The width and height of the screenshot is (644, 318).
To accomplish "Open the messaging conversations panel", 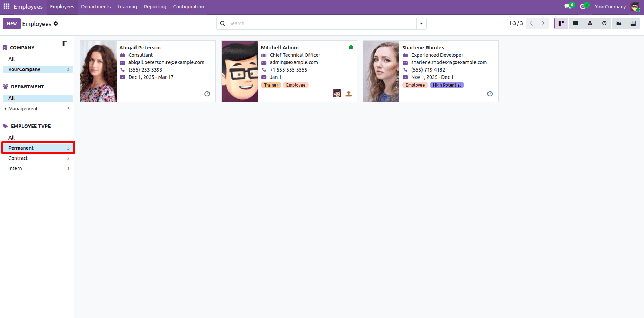I will point(567,6).
